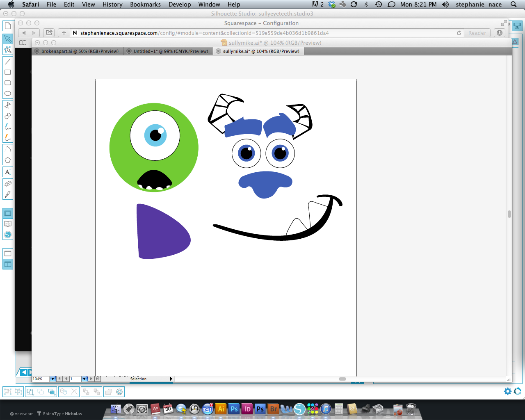Select the Edit Points tool

pyautogui.click(x=8, y=50)
